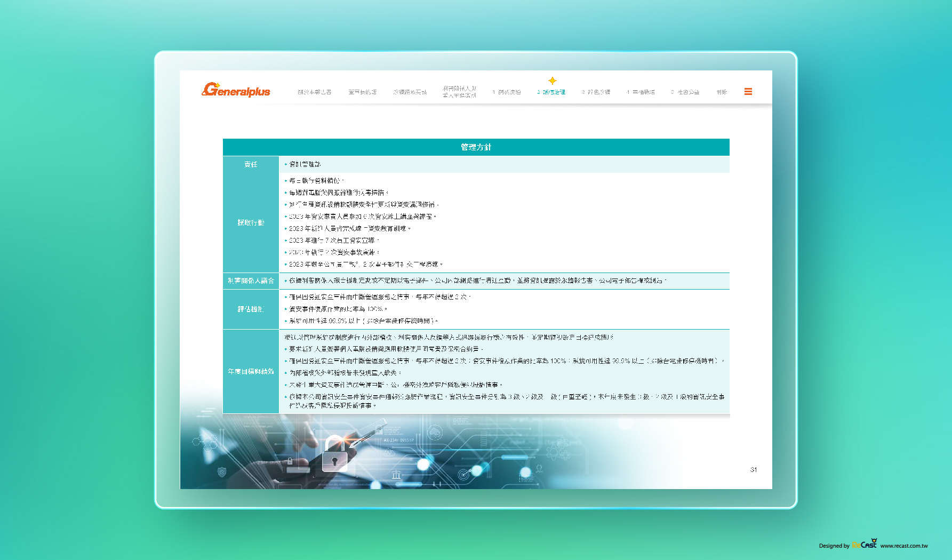Select the highlighted chapter 2 誠信治理
The width and height of the screenshot is (952, 560).
[551, 92]
